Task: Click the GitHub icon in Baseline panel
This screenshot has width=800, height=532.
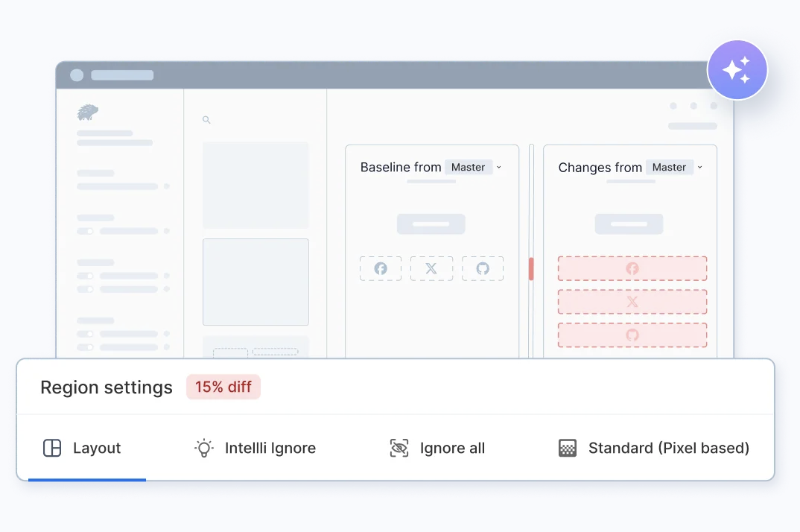Action: click(x=483, y=268)
